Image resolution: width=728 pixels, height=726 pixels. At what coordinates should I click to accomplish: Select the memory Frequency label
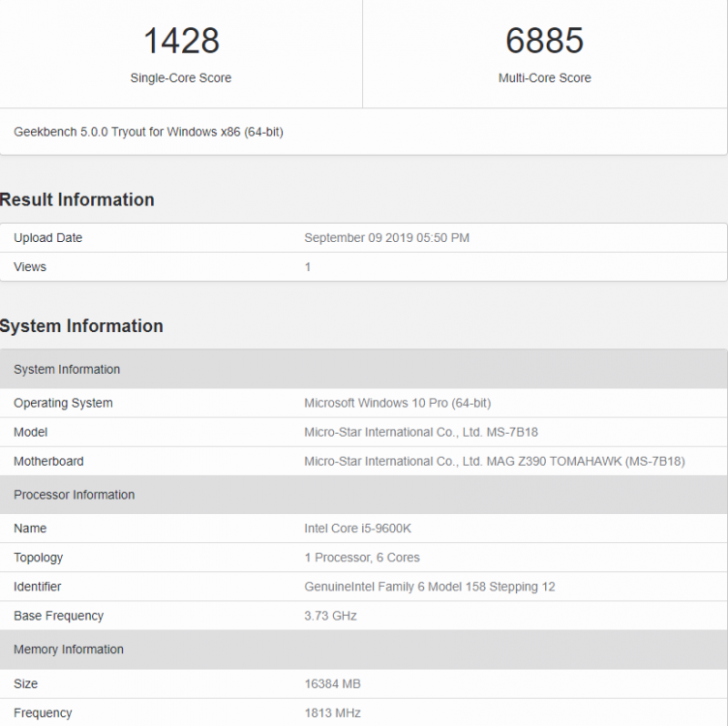[43, 713]
